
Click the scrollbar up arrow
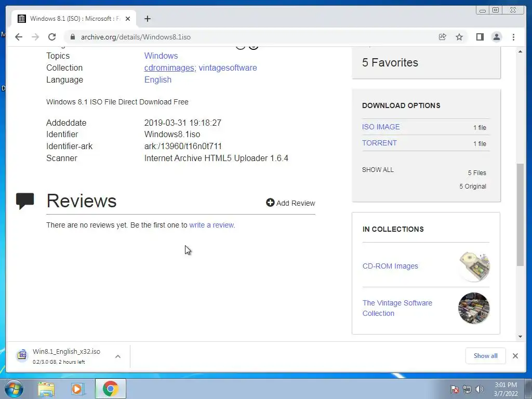520,51
